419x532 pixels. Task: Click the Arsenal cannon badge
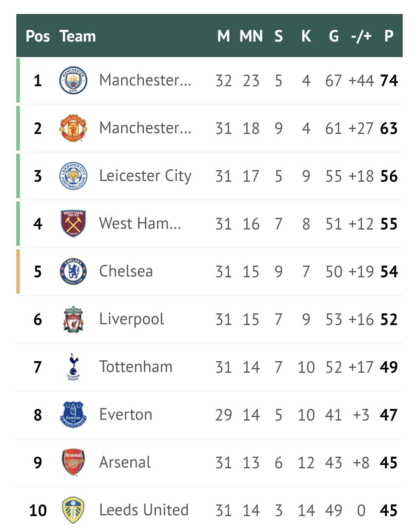tap(73, 462)
